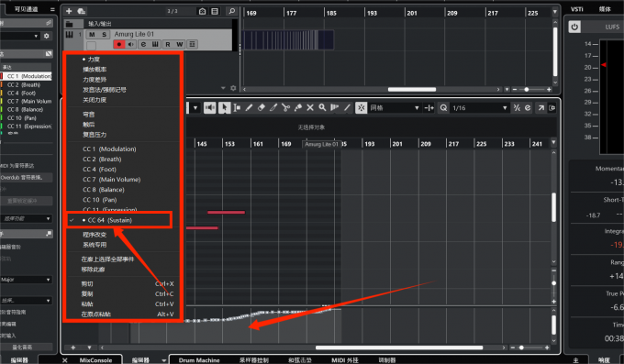
Task: Open the controller lane setup dropdown arrow
Action: 89,347
